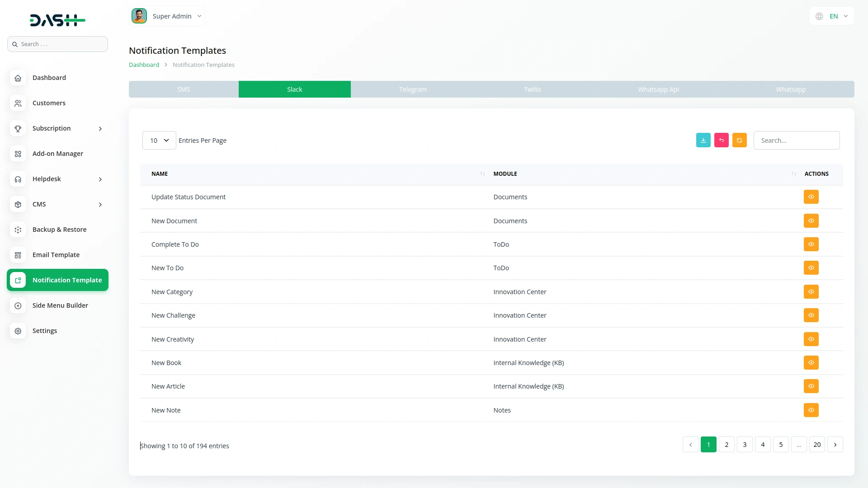Open Backup & Restore in sidebar
Viewport: 868px width, 488px height.
[59, 230]
